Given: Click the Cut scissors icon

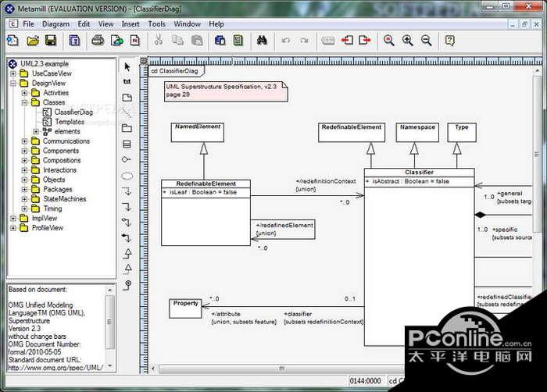Looking at the screenshot, I should click(159, 41).
